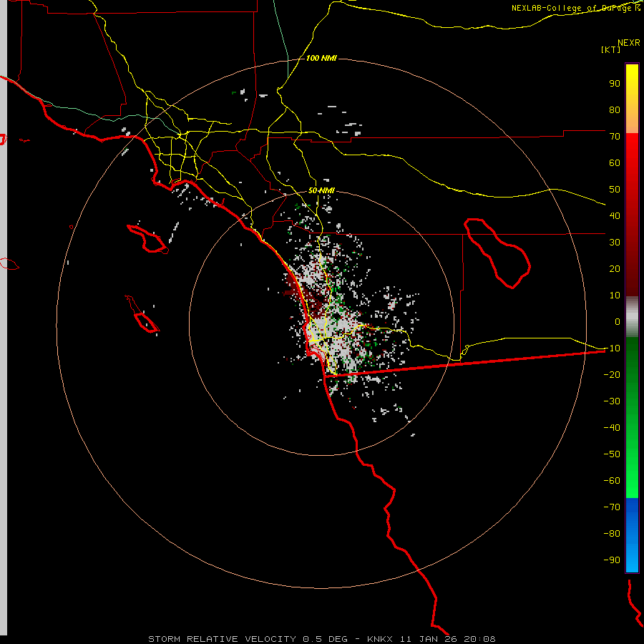The image size is (644, 644).
Task: Pick the blue segment of the color bar
Action: tap(632, 535)
